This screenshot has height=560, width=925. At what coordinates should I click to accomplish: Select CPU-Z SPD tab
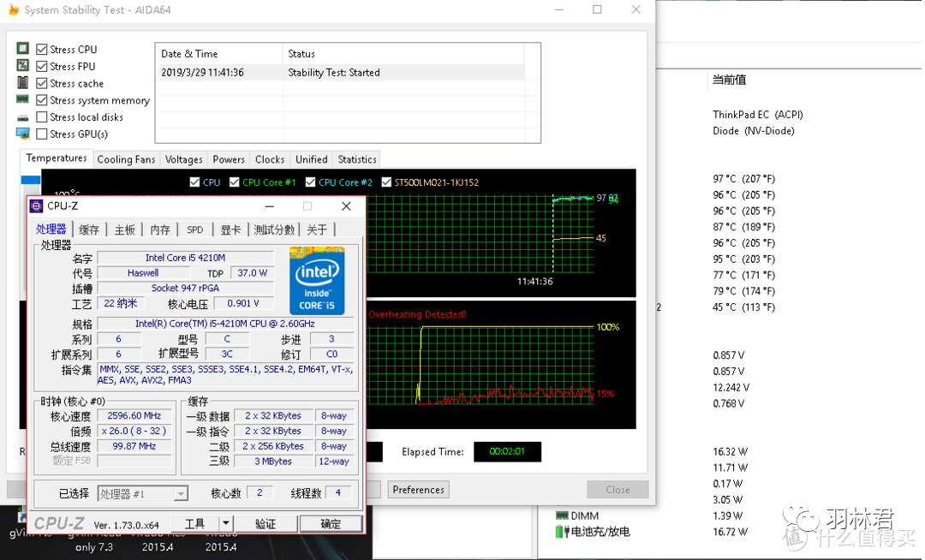point(194,229)
